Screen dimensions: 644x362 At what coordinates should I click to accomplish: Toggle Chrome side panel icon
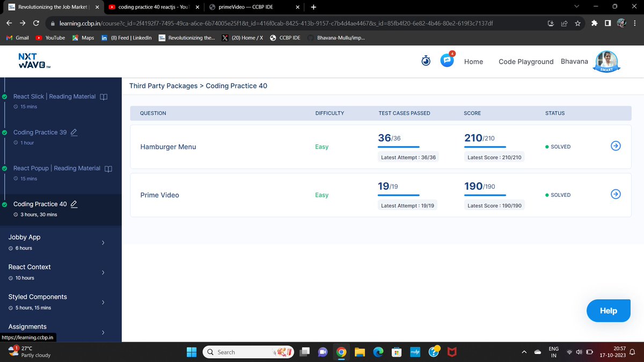coord(608,24)
